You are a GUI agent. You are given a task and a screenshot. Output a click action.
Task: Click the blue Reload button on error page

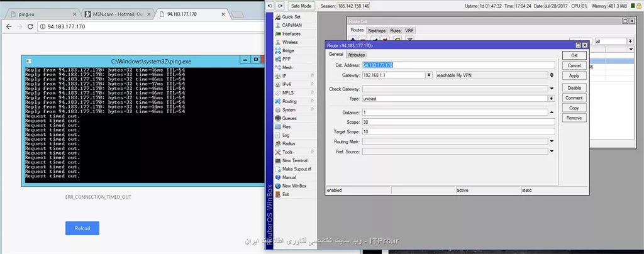click(x=82, y=228)
